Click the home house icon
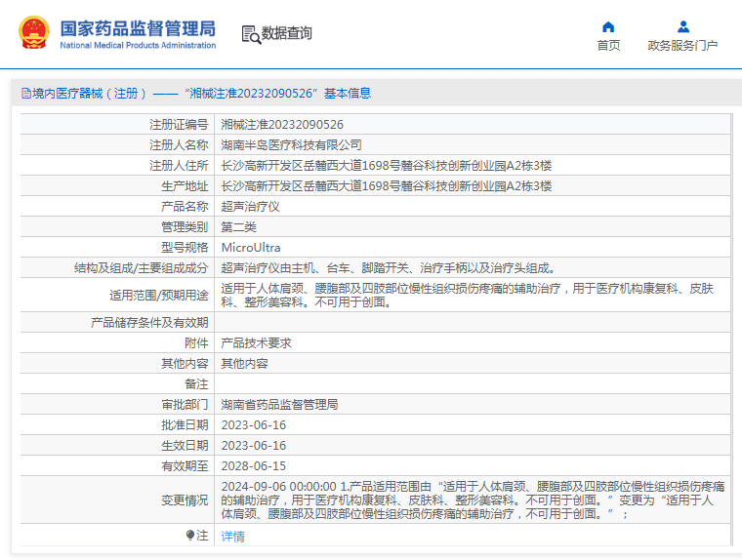This screenshot has height=560, width=742. pos(608,26)
